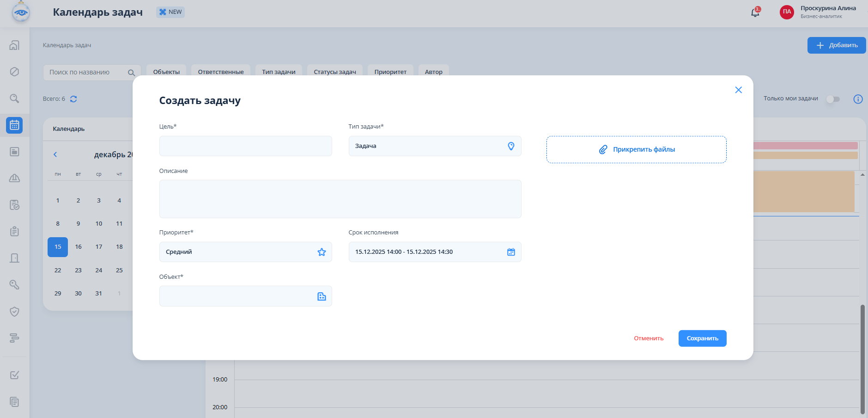Open the home building sidebar icon
The height and width of the screenshot is (418, 868).
click(14, 45)
